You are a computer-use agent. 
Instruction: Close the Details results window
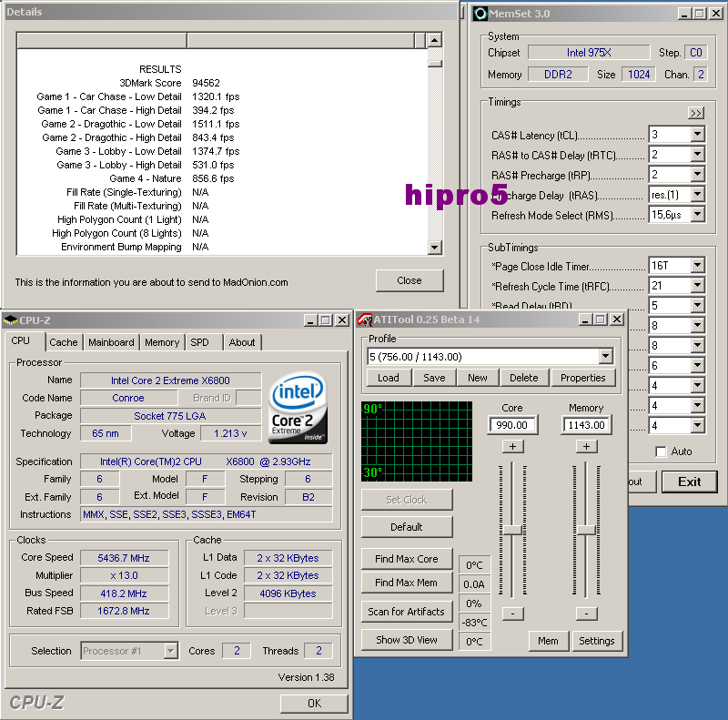(x=409, y=280)
